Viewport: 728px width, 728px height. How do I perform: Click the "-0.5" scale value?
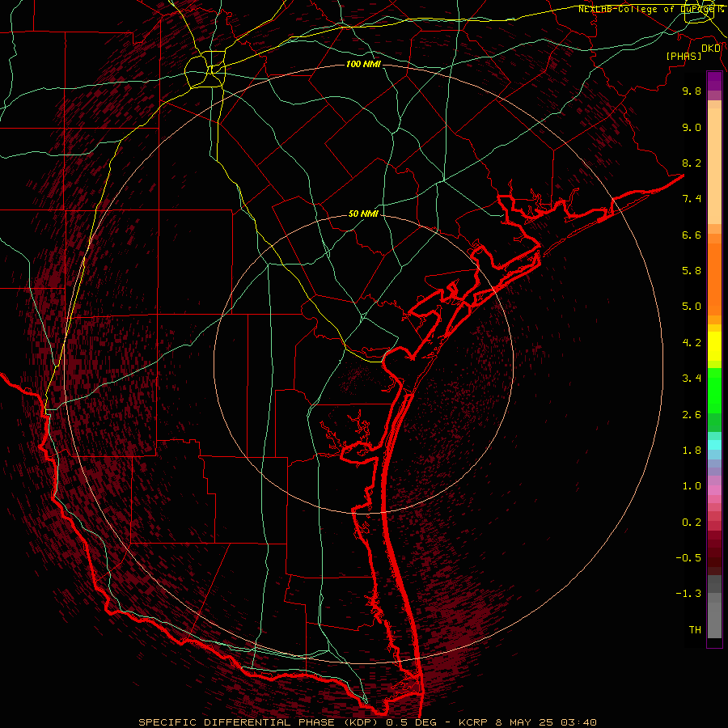pos(688,557)
